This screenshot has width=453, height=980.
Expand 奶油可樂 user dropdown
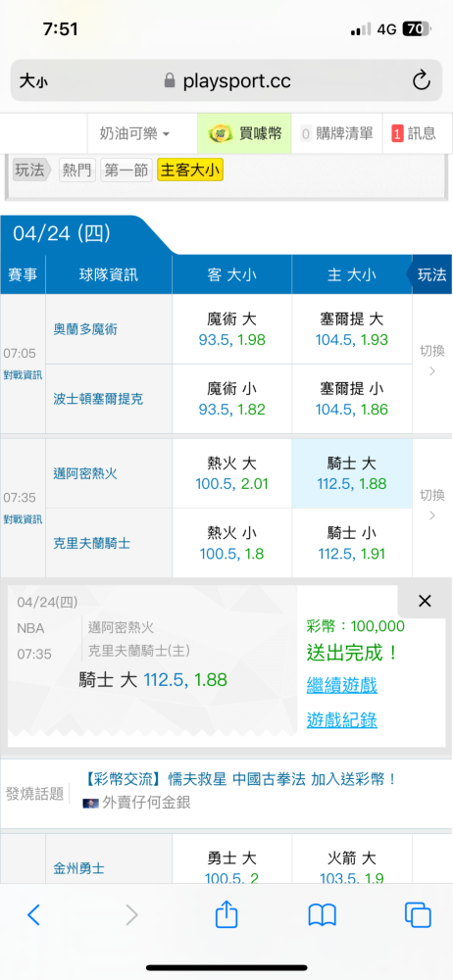(x=134, y=133)
